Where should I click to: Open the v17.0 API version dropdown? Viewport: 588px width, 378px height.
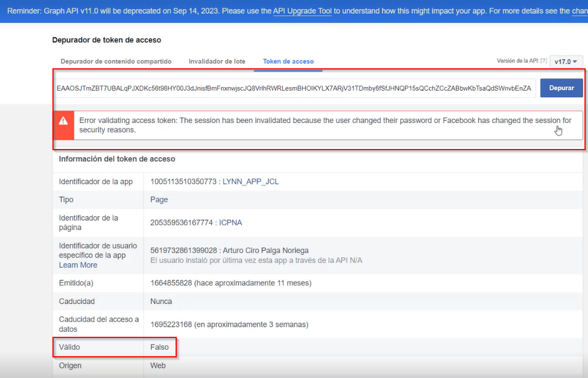[567, 61]
